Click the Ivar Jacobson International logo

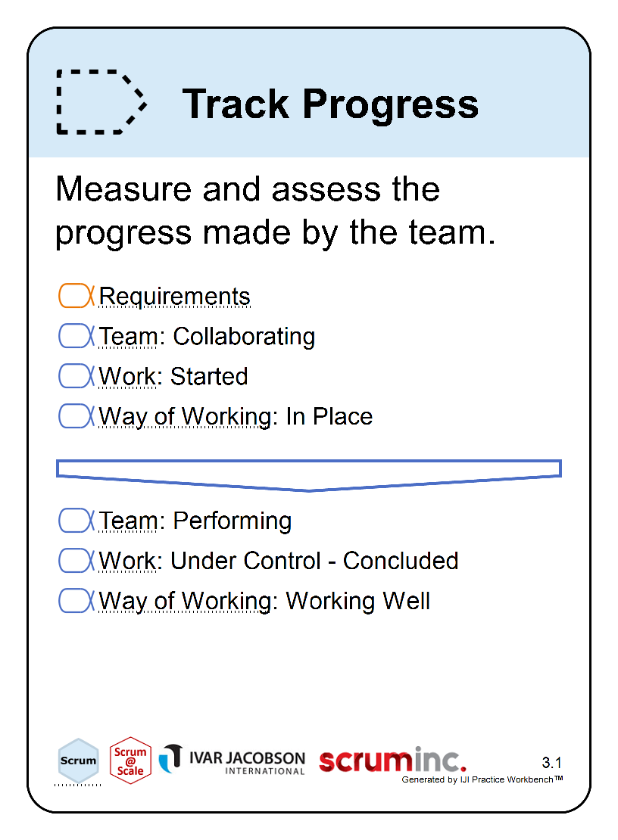pos(232,761)
